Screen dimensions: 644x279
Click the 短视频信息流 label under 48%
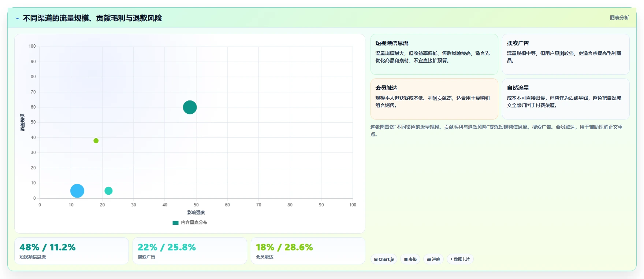click(33, 257)
